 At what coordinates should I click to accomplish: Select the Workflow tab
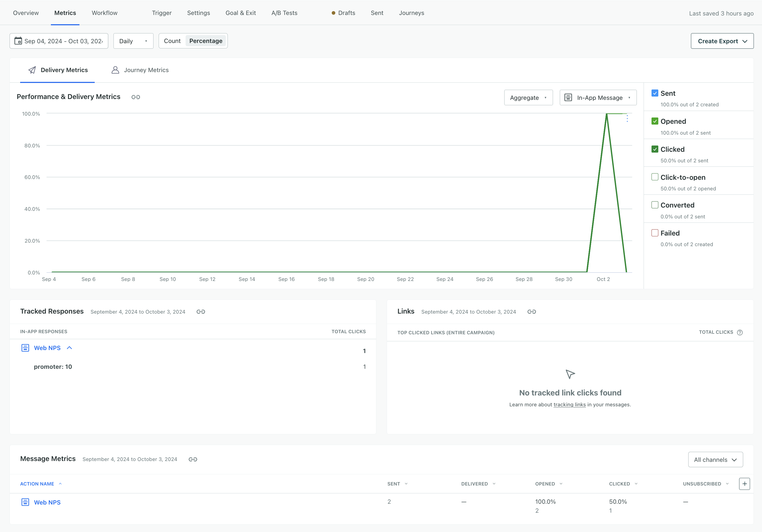point(104,12)
